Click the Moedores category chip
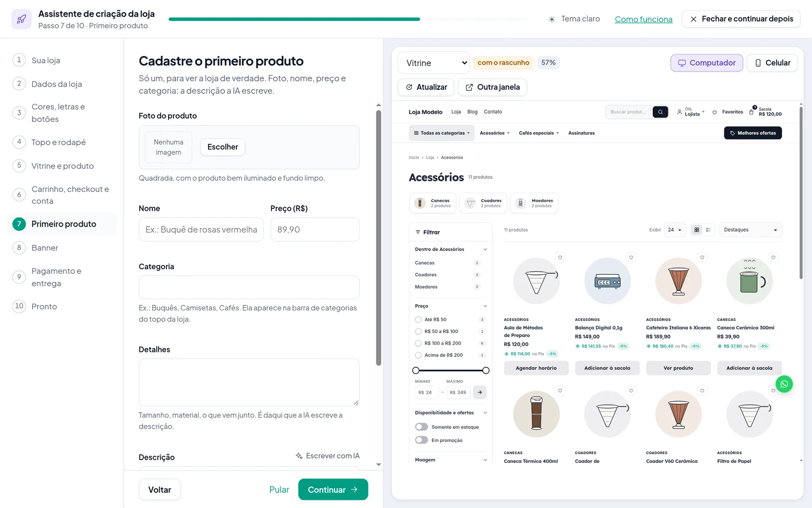The height and width of the screenshot is (508, 812). click(x=534, y=203)
